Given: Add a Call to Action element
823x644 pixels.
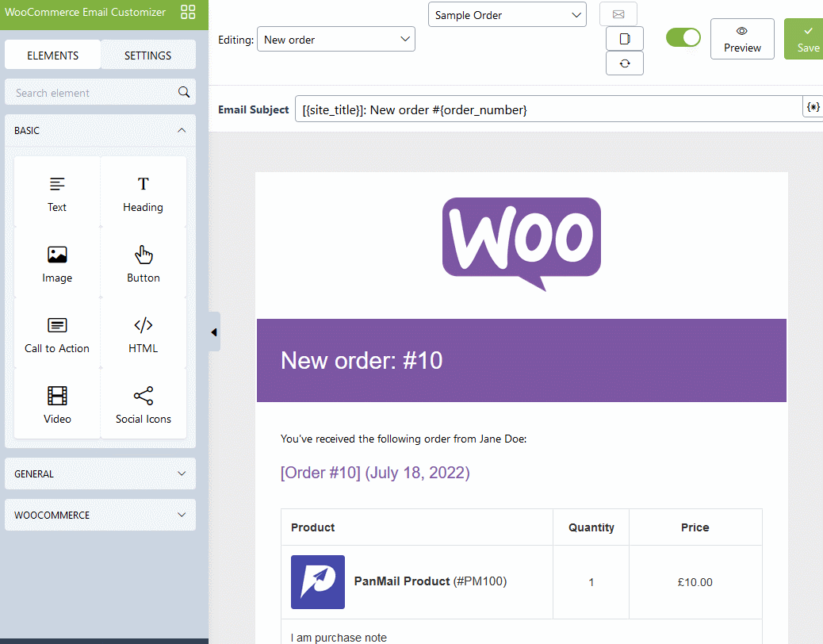Looking at the screenshot, I should click(x=57, y=333).
